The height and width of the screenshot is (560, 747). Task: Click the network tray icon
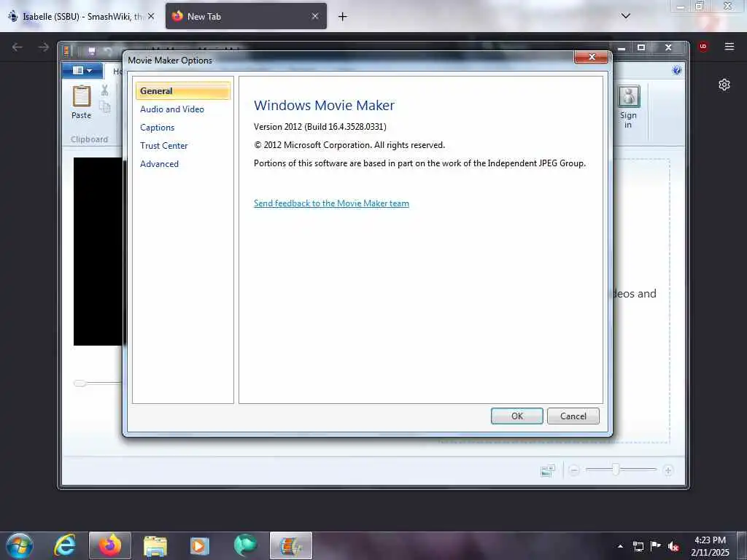click(x=638, y=546)
